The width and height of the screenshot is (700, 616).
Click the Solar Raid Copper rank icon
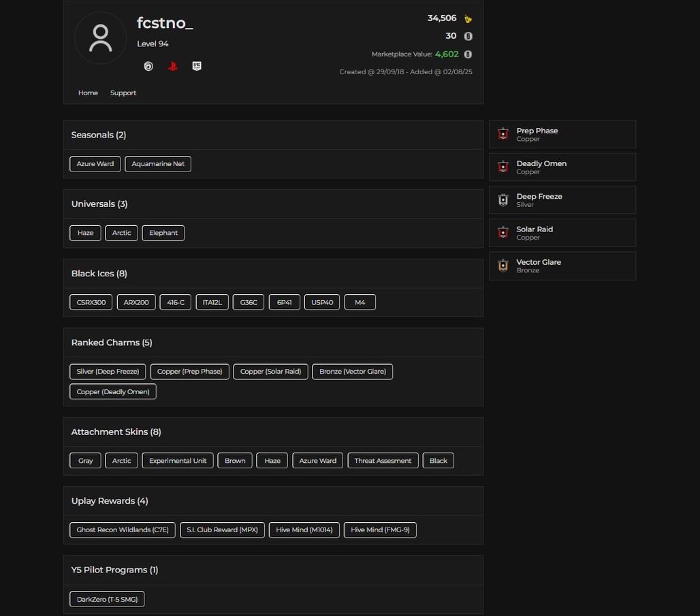point(503,233)
